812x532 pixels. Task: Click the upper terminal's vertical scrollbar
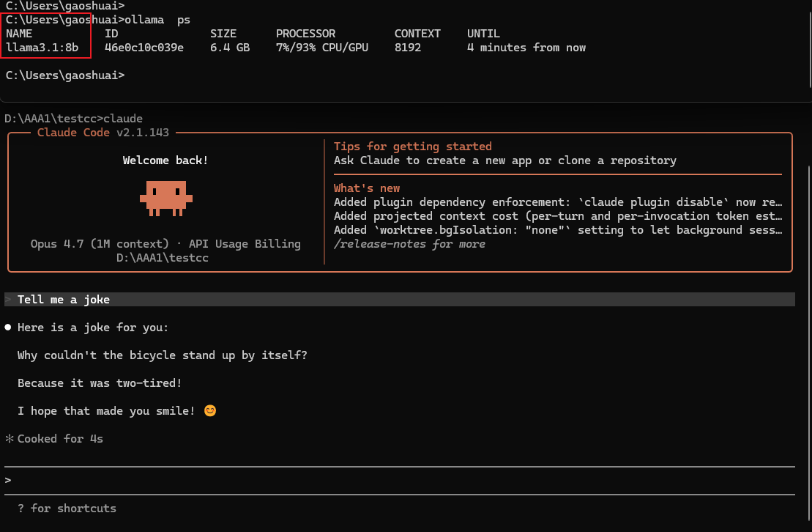tap(809, 50)
